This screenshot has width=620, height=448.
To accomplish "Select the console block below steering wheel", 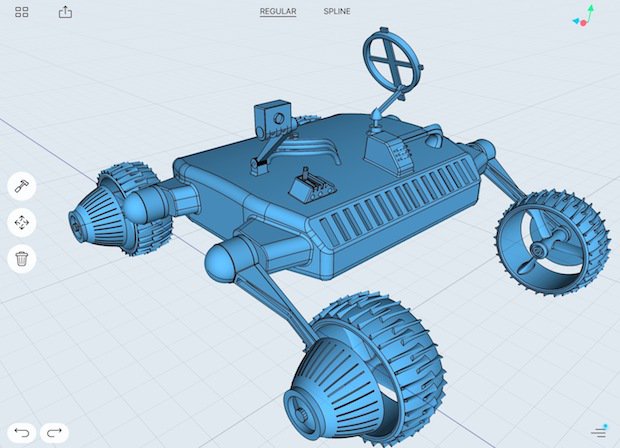I will pos(386,150).
